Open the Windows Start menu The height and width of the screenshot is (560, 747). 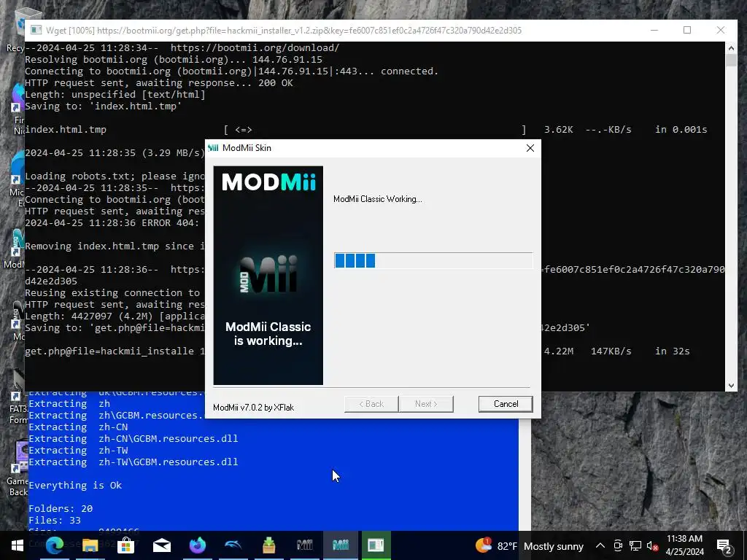point(18,545)
